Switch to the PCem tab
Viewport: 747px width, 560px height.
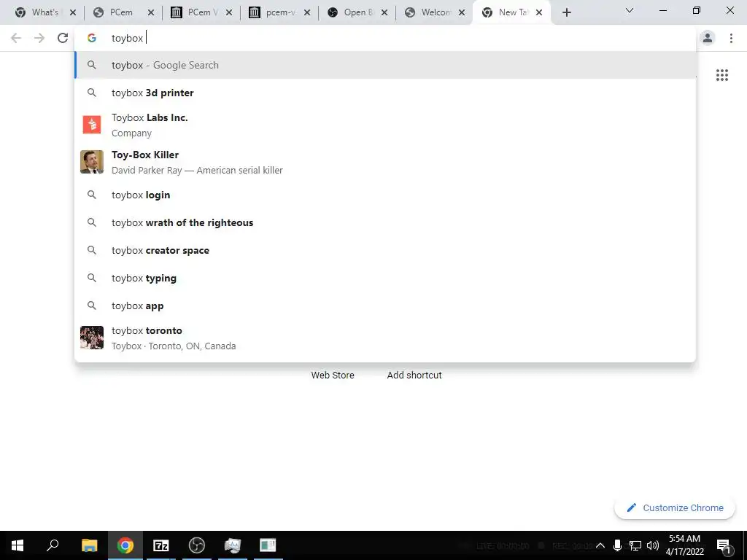121,12
